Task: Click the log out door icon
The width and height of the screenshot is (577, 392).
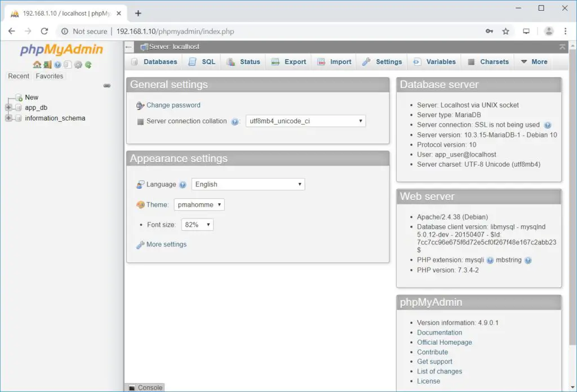Action: [x=47, y=65]
